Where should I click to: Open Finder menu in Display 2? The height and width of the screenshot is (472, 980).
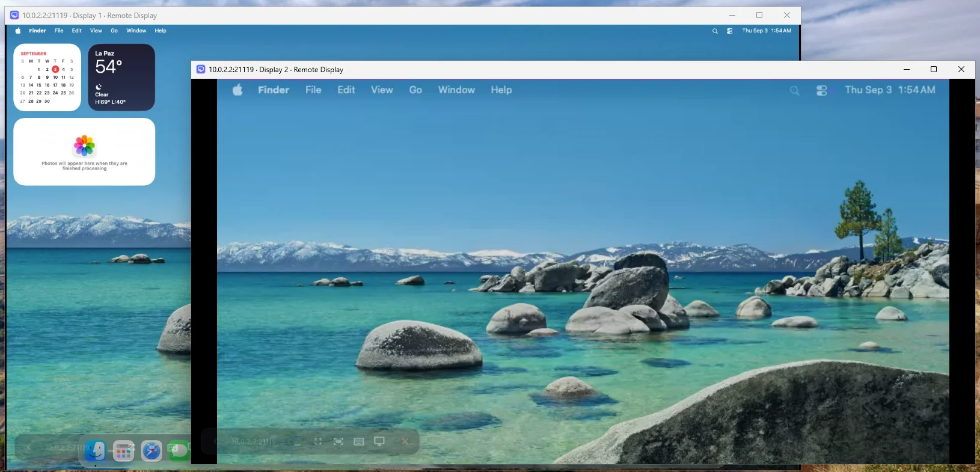(x=274, y=90)
